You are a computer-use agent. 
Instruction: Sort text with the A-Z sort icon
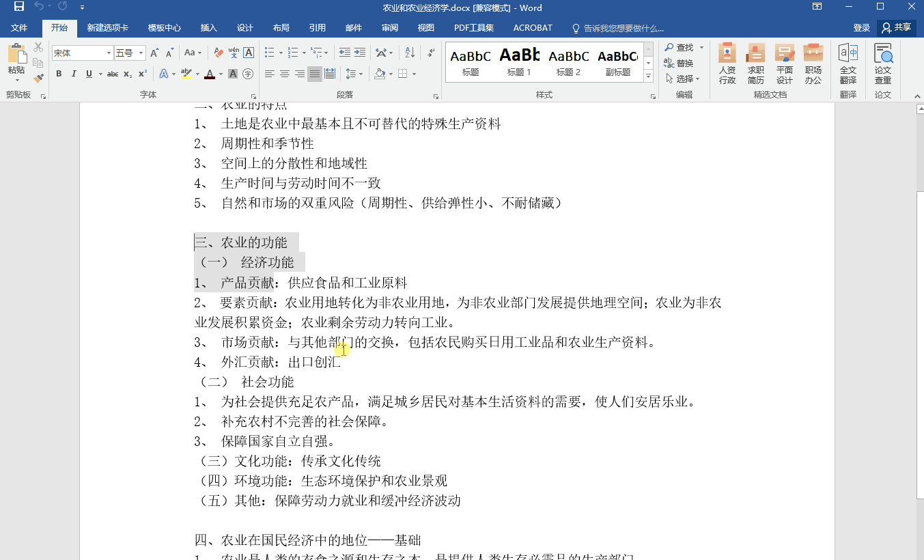pos(410,53)
